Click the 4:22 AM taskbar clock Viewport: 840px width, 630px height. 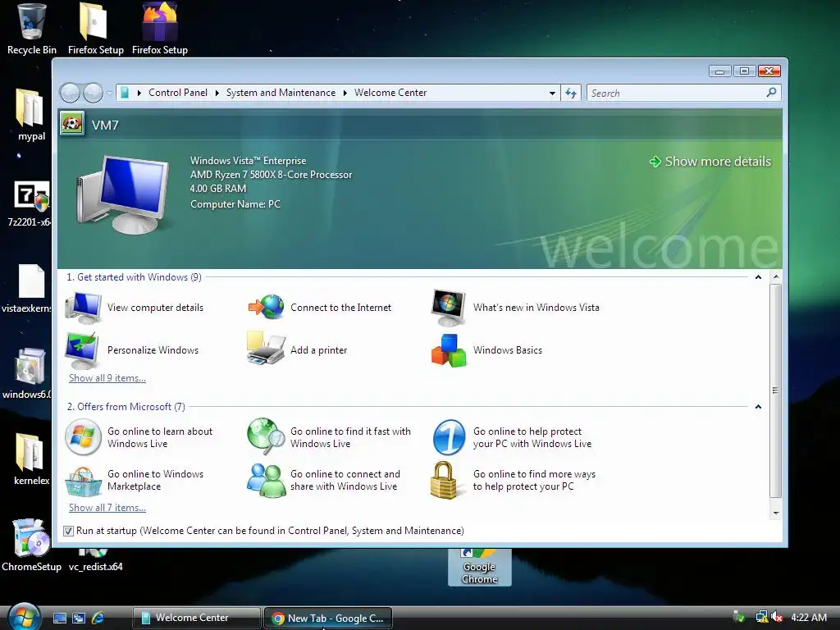point(808,617)
